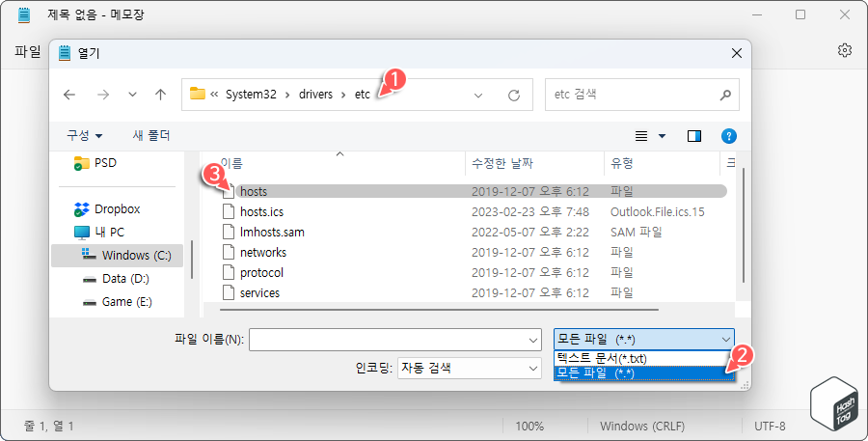Open Notepad 파일 menu
868x441 pixels.
(28, 52)
